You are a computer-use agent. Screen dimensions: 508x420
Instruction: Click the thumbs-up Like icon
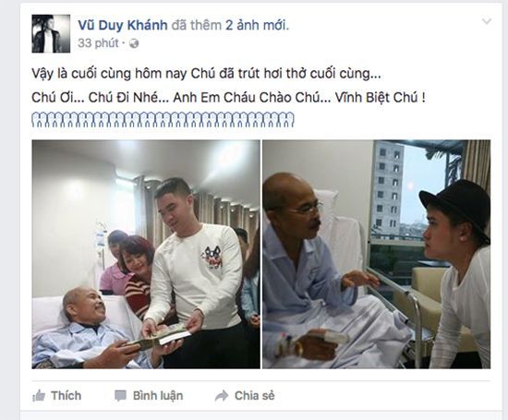[39, 396]
